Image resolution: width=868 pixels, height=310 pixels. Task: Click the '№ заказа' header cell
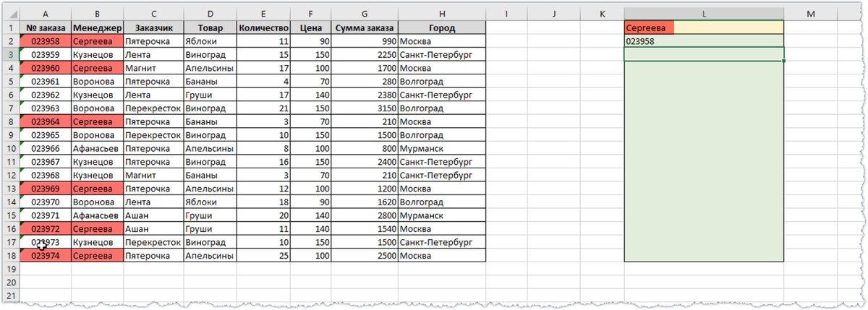46,27
